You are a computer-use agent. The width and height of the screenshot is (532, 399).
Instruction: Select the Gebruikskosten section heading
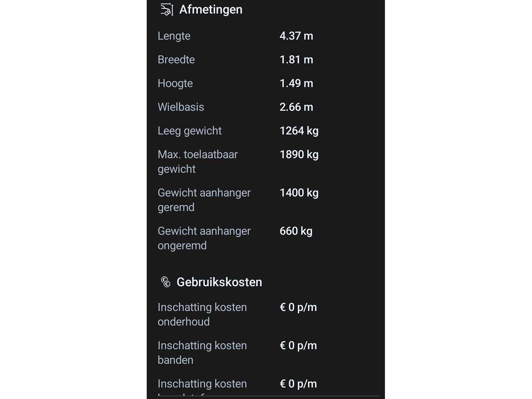219,282
